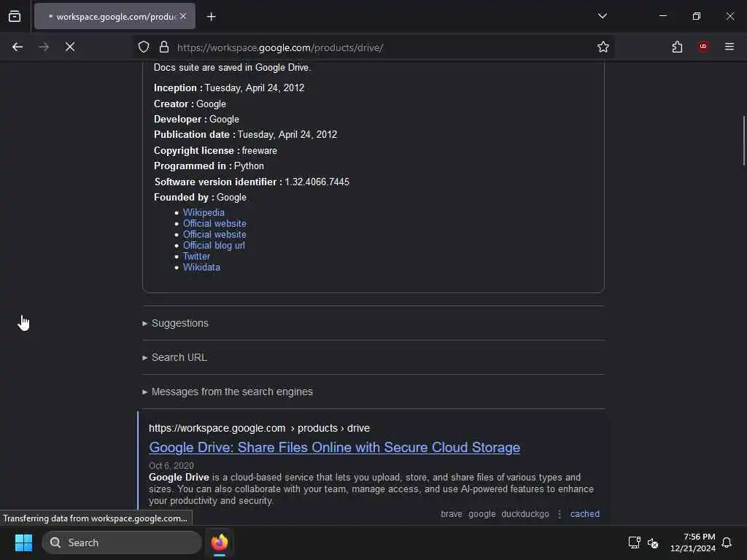This screenshot has width=747, height=560.
Task: Expand Messages from the search engines
Action: 232,392
